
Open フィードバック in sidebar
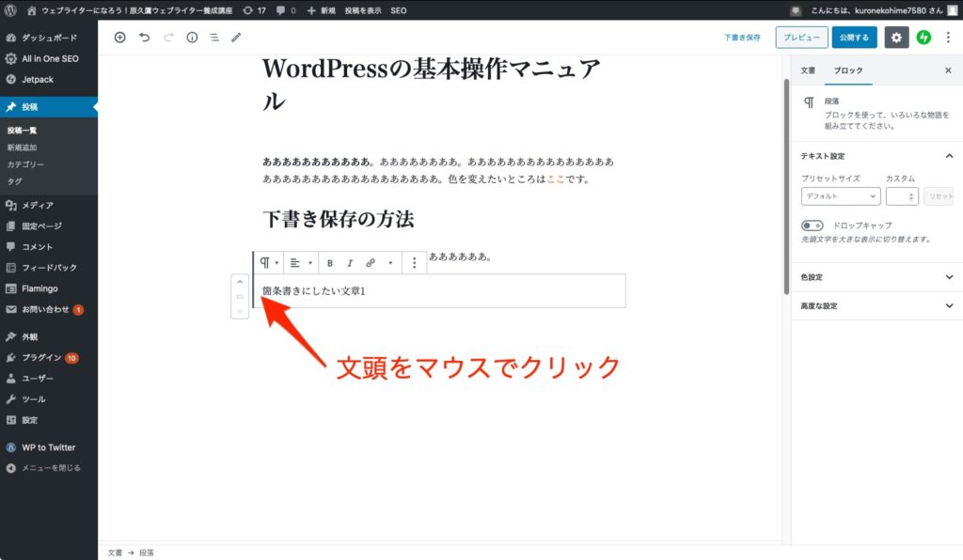(x=49, y=268)
